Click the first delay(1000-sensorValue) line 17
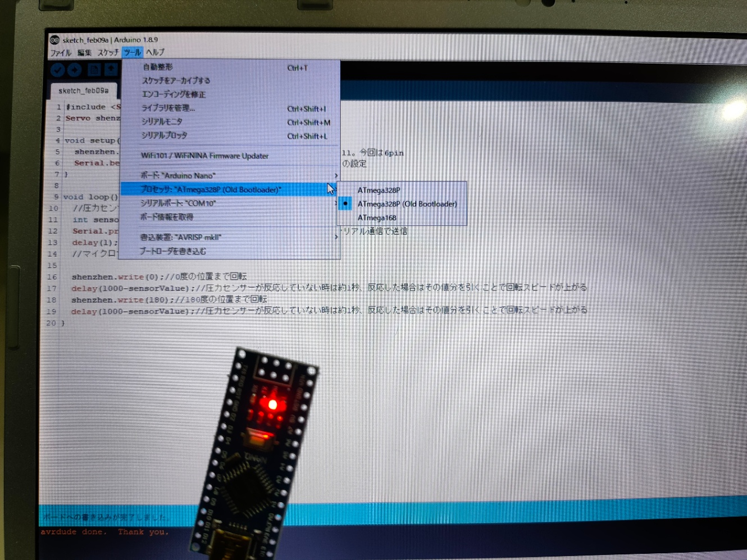This screenshot has height=560, width=747. click(x=329, y=288)
